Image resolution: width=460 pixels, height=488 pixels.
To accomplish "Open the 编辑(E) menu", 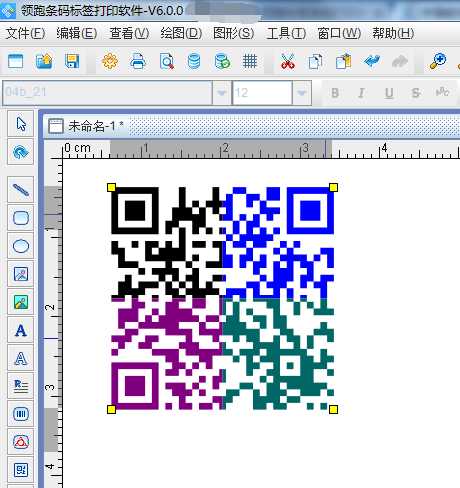I will [77, 33].
